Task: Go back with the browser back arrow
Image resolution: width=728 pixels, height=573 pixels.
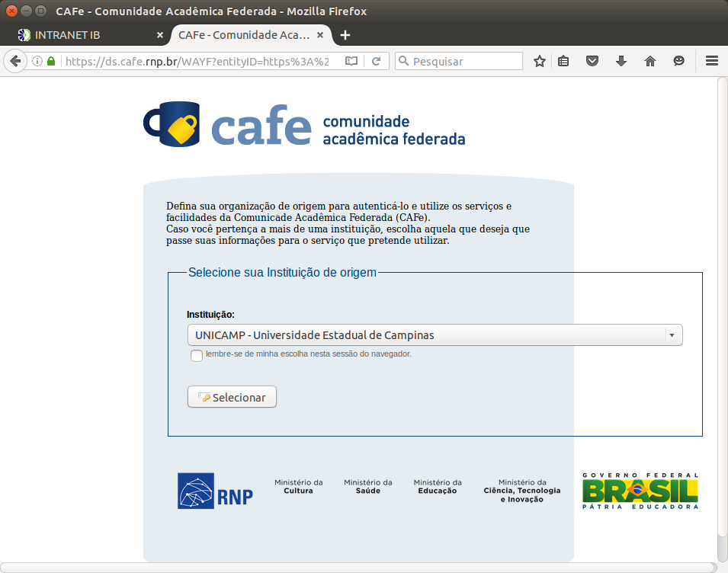Action: point(15,61)
